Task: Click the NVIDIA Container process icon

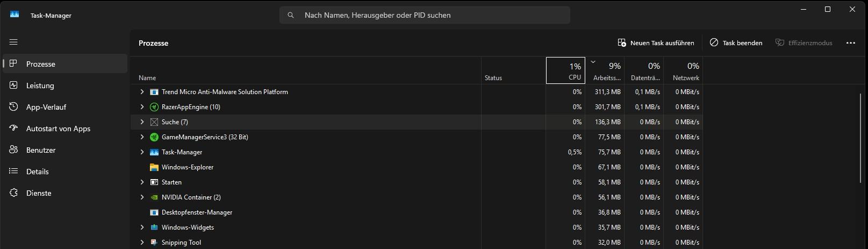Action: 154,197
